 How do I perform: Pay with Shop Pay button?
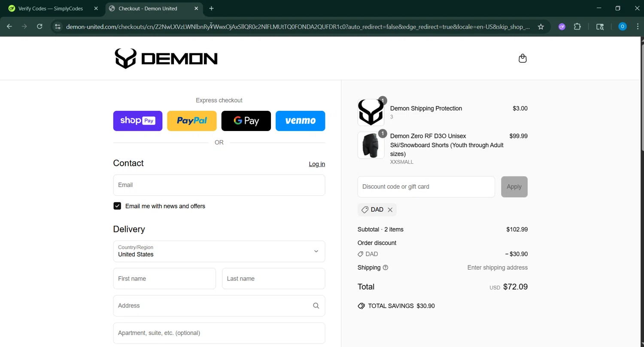click(x=138, y=121)
